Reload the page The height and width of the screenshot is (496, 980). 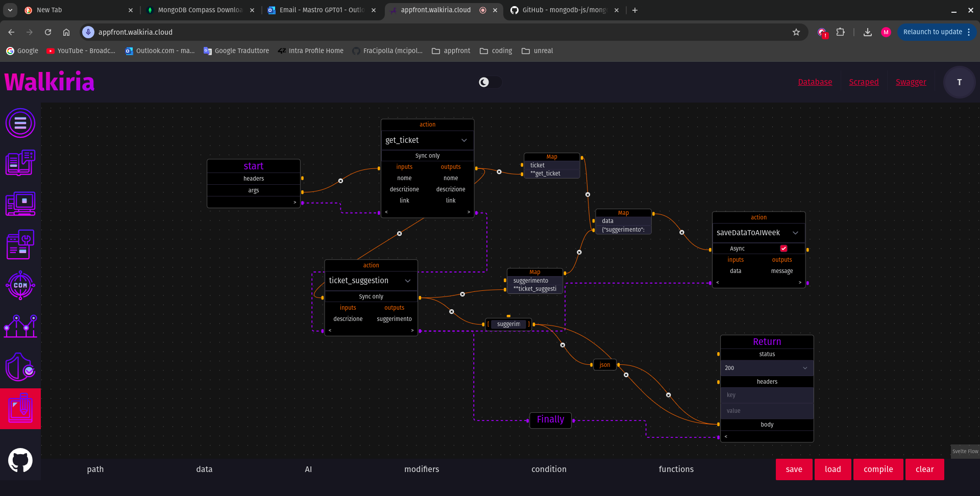[x=48, y=32]
